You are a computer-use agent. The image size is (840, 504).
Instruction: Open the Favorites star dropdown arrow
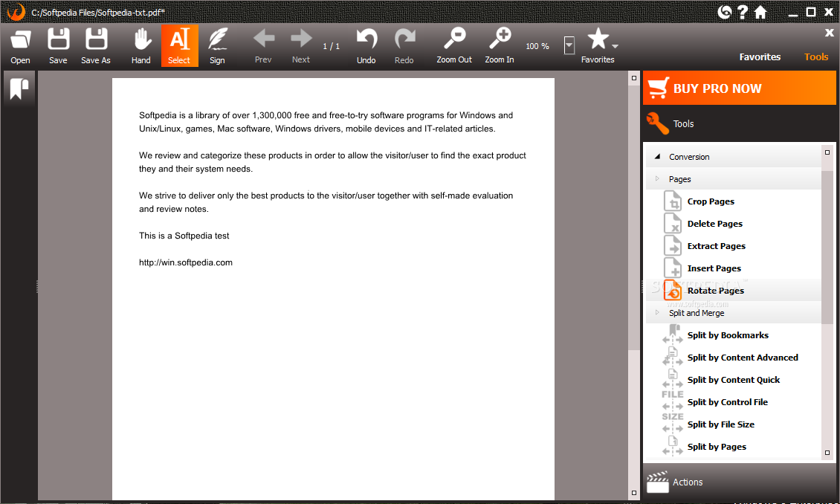[615, 47]
